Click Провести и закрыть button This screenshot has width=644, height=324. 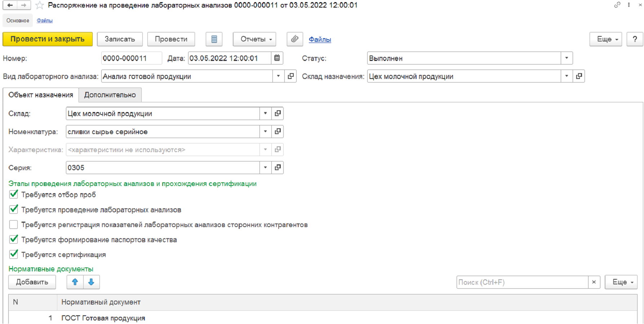point(48,39)
